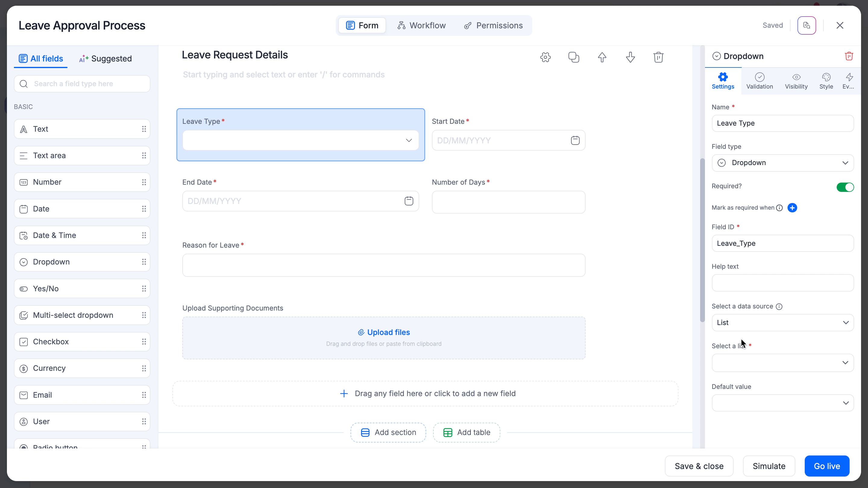The width and height of the screenshot is (868, 488).
Task: Duplicate the Leave Request Details section
Action: [574, 57]
